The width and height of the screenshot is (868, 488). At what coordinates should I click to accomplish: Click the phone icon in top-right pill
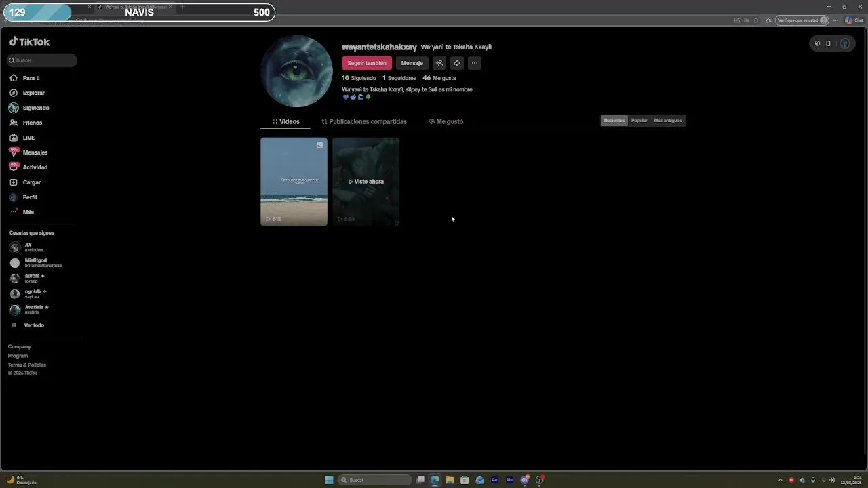(x=828, y=43)
